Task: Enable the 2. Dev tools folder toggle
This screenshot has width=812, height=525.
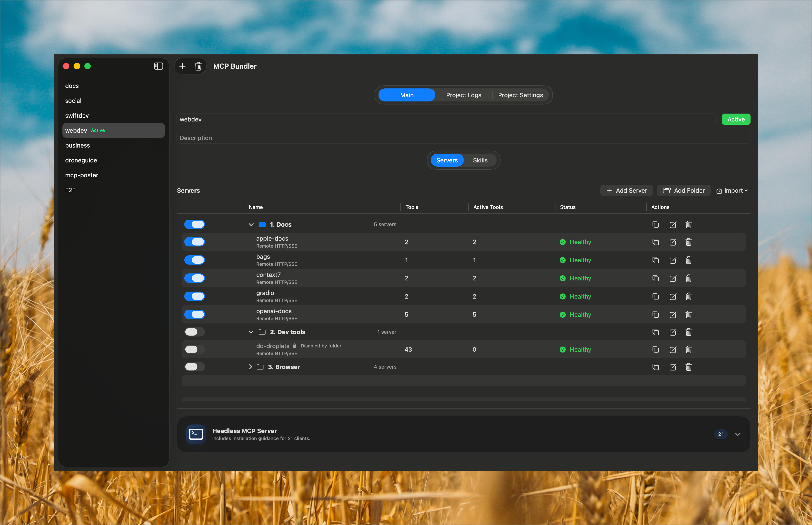Action: (x=194, y=332)
